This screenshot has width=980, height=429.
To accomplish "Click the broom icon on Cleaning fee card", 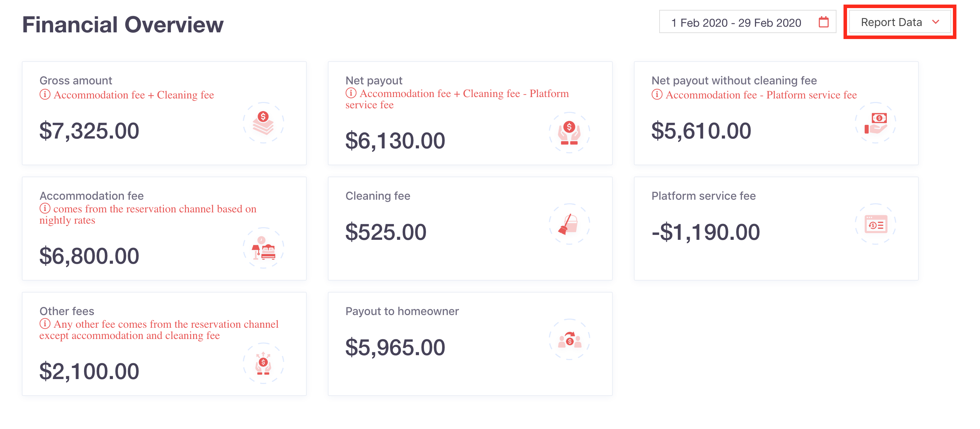I will coord(569,224).
